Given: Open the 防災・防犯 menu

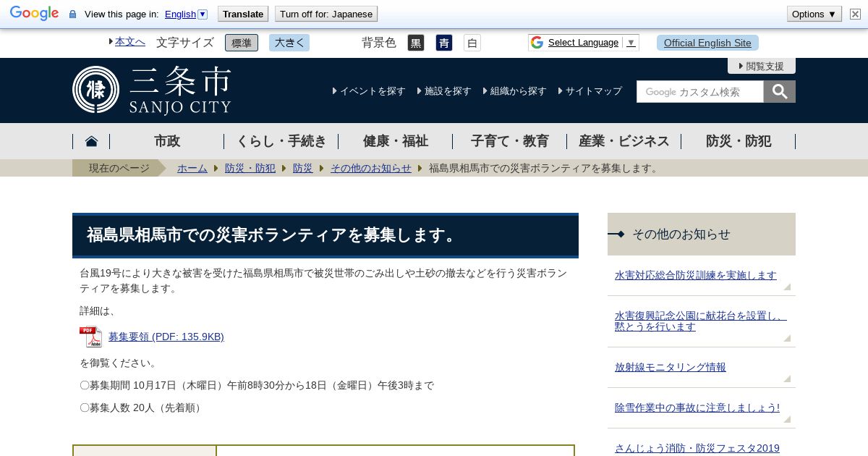Looking at the screenshot, I should coord(739,141).
